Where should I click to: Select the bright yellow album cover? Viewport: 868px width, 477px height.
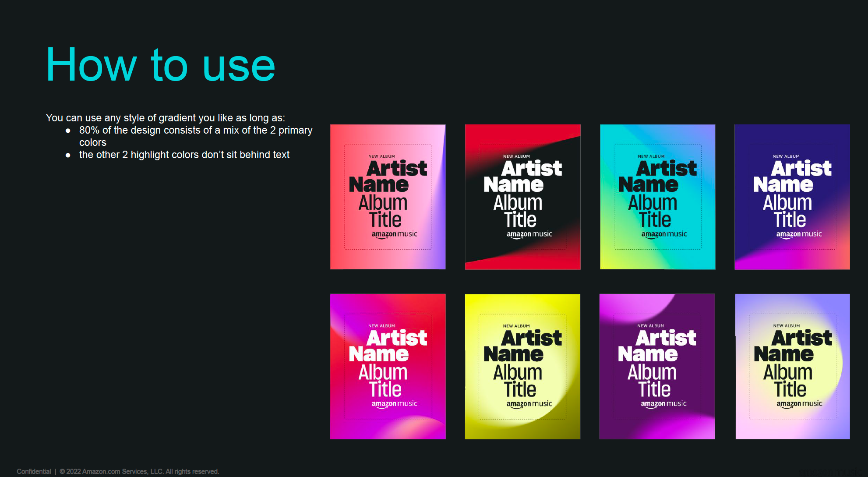pyautogui.click(x=522, y=366)
